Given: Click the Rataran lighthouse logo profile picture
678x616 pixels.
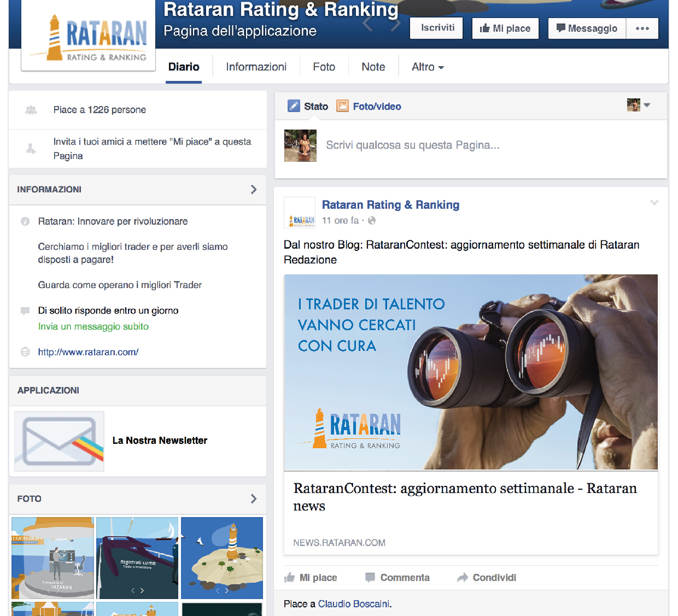Looking at the screenshot, I should coord(88,35).
